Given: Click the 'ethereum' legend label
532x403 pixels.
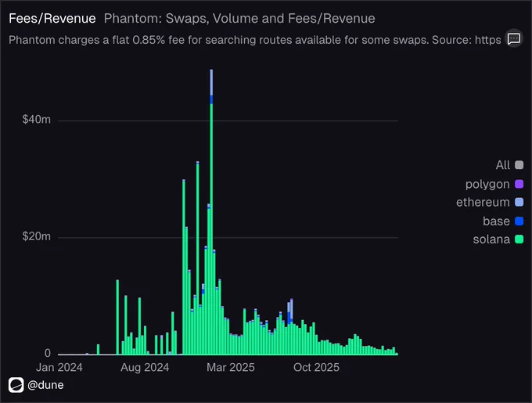Looking at the screenshot, I should tap(483, 202).
